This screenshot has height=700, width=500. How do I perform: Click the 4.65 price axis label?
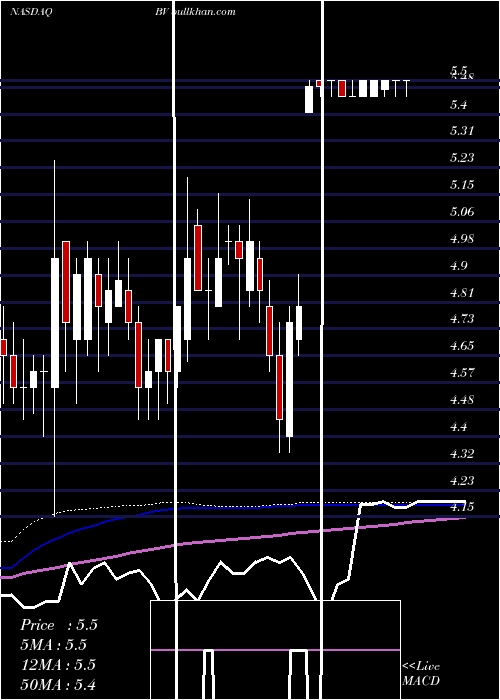[462, 346]
